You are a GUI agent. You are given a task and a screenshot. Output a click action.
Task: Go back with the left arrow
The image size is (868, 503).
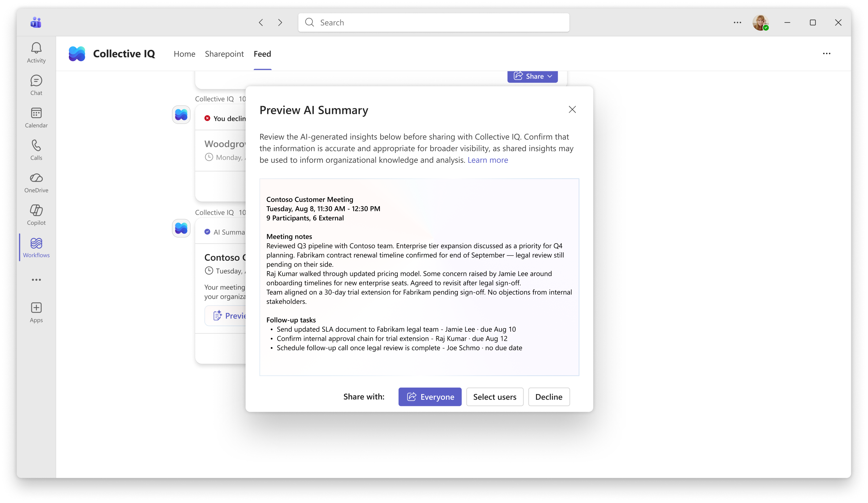(x=261, y=22)
